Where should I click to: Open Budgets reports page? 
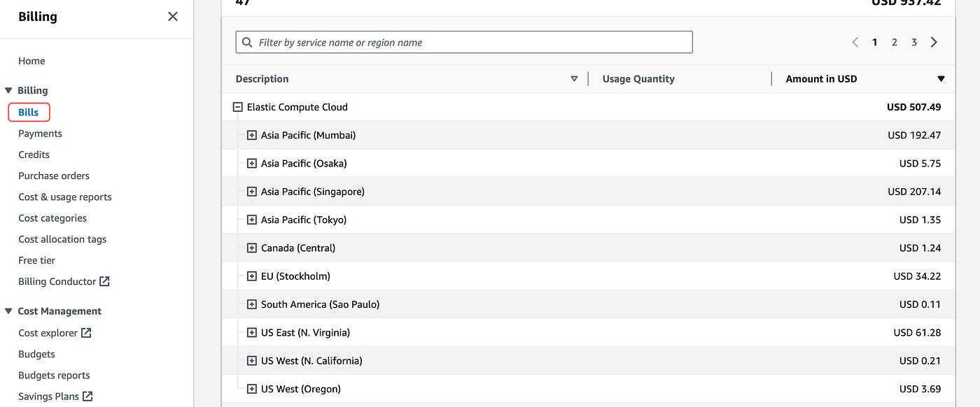tap(54, 375)
